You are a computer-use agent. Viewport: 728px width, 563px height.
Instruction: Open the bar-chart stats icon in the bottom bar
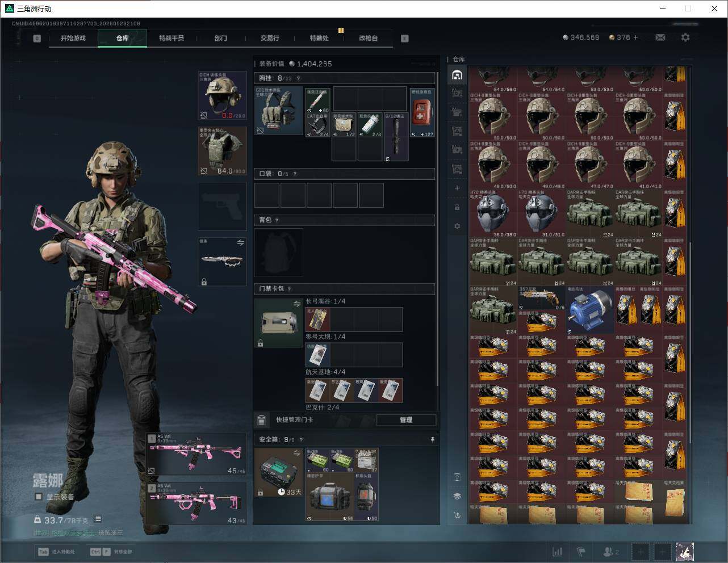[x=558, y=552]
